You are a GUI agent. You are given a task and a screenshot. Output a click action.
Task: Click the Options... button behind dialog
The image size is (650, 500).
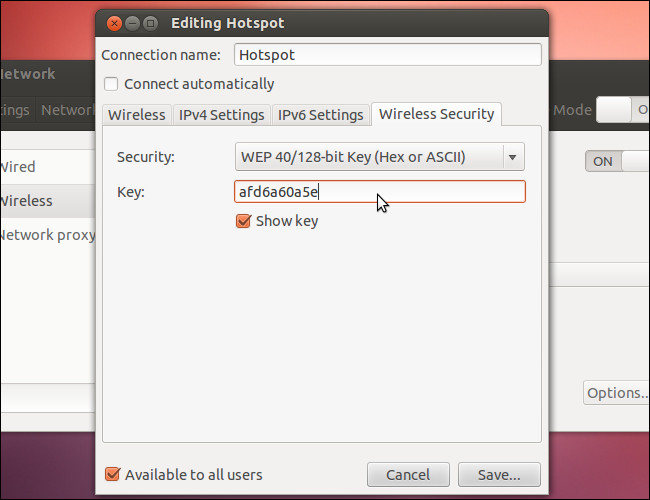click(617, 393)
